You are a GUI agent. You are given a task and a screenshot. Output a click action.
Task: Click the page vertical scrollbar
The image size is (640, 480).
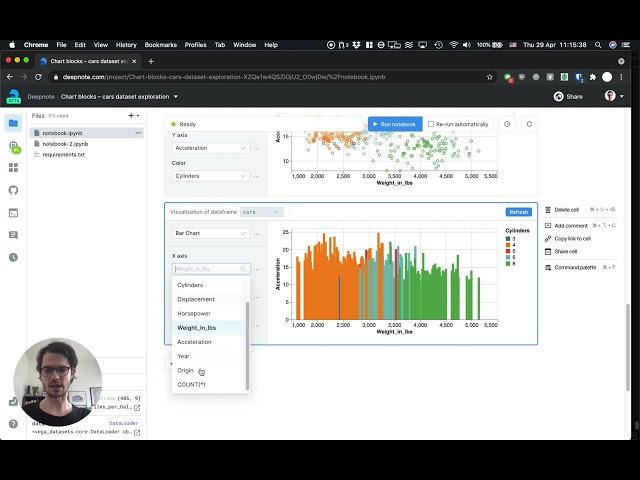(628, 347)
